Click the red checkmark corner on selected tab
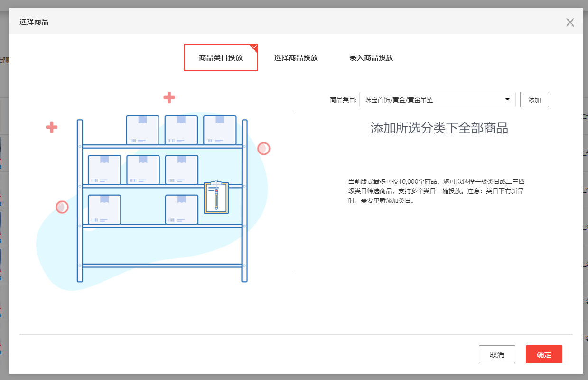Screen dimensions: 588x380 coord(254,47)
